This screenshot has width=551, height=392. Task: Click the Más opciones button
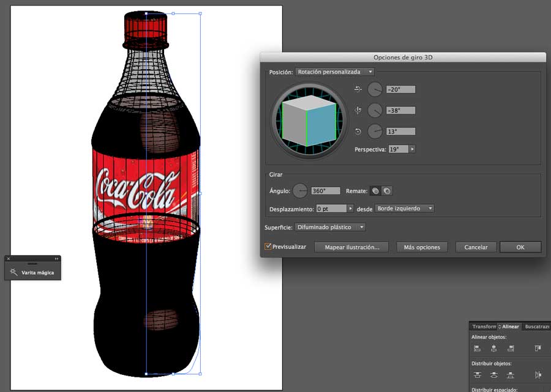click(x=422, y=247)
